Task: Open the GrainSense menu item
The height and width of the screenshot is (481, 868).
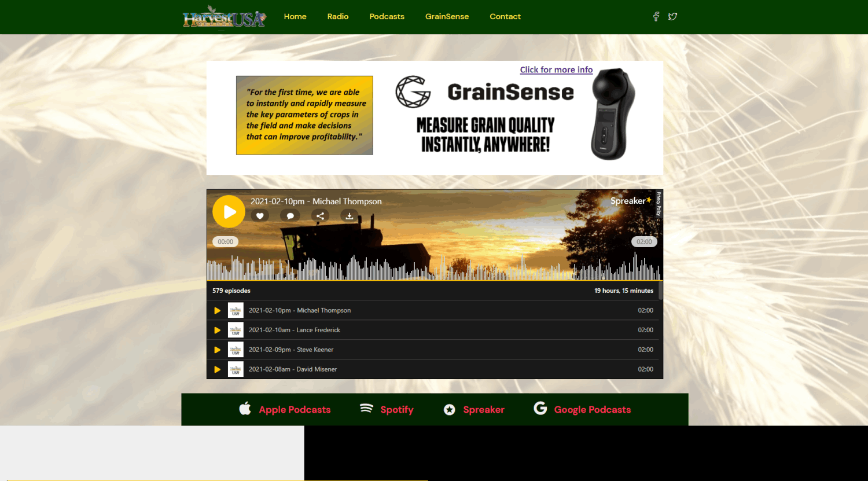Action: pos(447,17)
